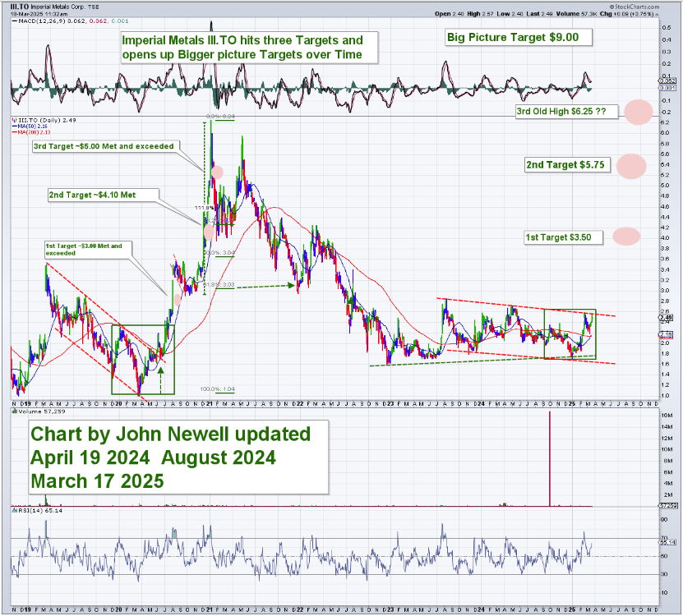
Task: Click the MACD(12,26,9) indicator legend
Action: pos(70,21)
